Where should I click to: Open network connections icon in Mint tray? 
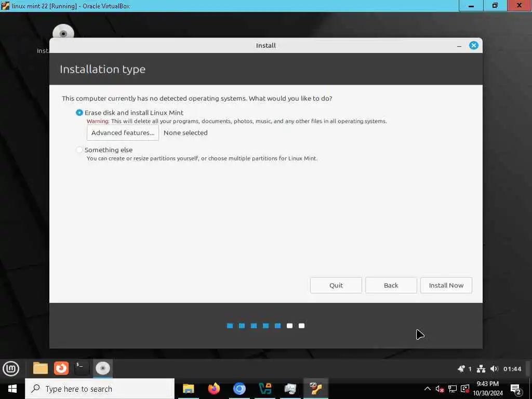481,369
